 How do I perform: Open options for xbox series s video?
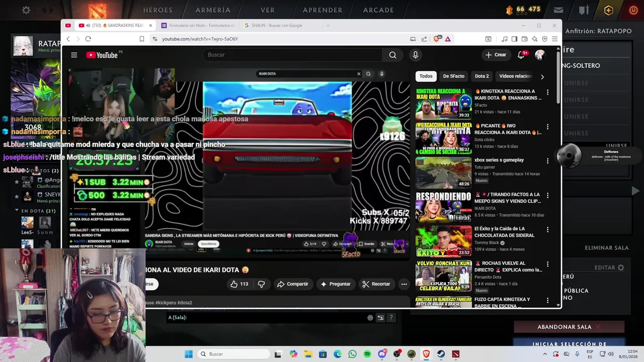coord(547,161)
